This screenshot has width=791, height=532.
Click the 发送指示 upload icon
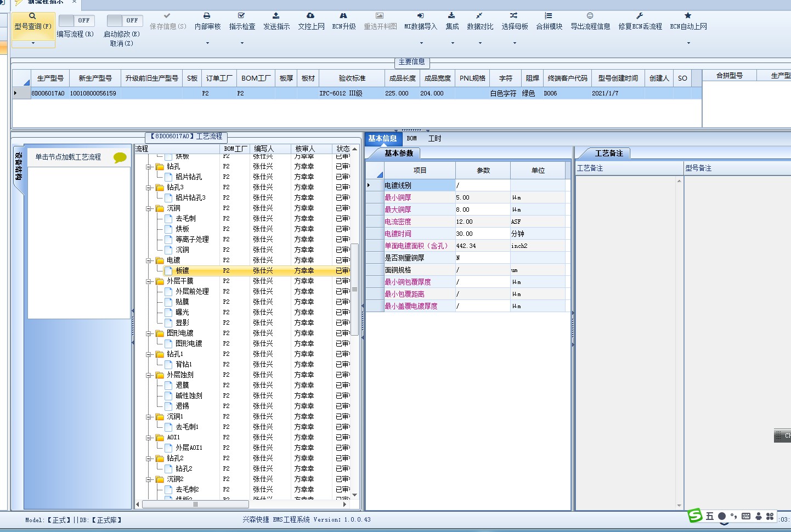276,16
